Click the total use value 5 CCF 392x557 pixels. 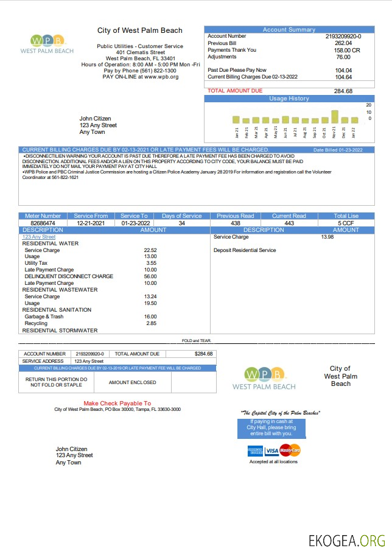click(346, 223)
